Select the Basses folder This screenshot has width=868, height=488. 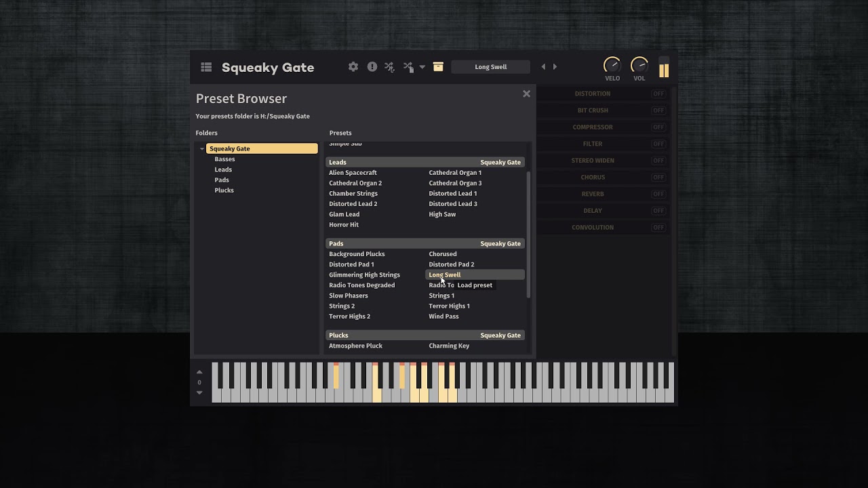[x=224, y=159]
